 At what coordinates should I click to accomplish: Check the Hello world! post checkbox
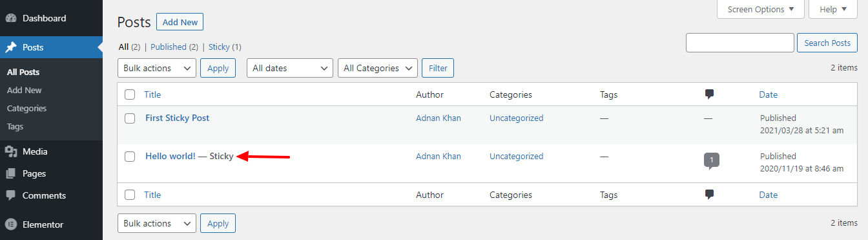(130, 156)
